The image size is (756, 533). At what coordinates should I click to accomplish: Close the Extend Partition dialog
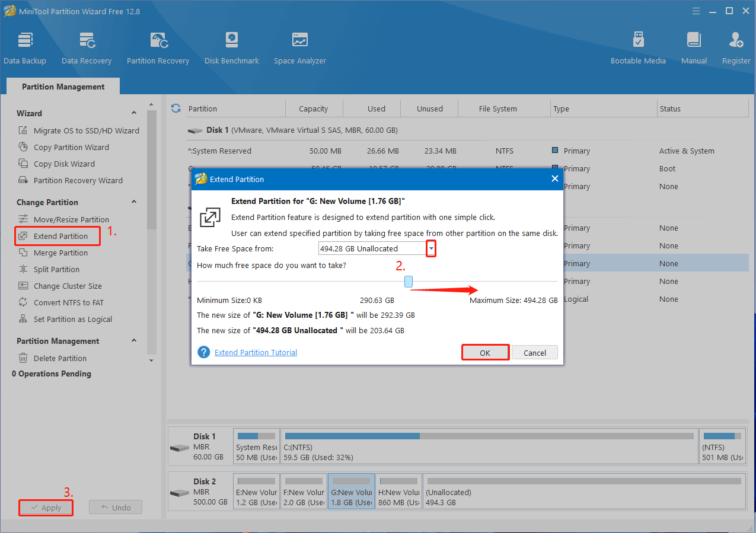pos(555,178)
